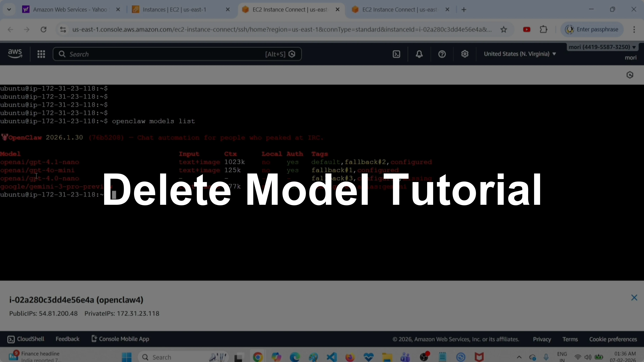The image size is (644, 362).
Task: Switch to the Instances EC2 tab
Action: [175, 9]
